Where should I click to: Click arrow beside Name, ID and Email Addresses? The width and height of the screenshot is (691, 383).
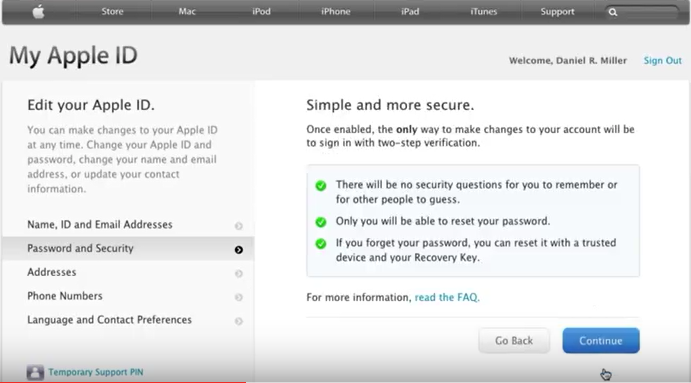tap(238, 226)
